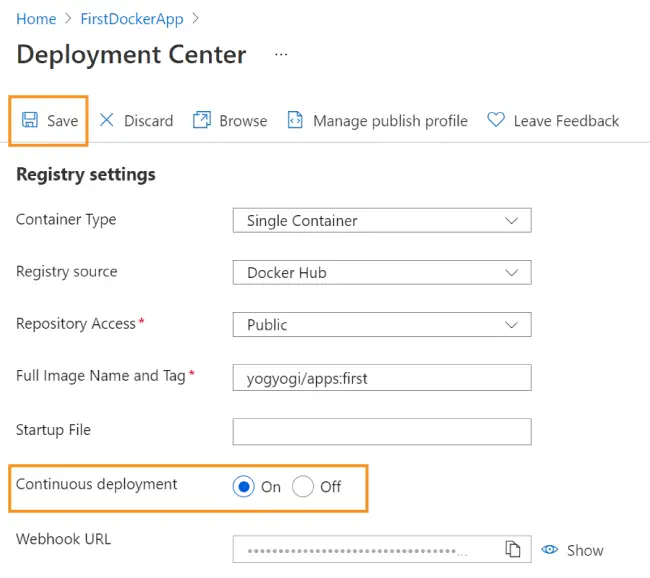This screenshot has height=578, width=650.
Task: Click the Leave Feedback heart icon
Action: coord(496,120)
